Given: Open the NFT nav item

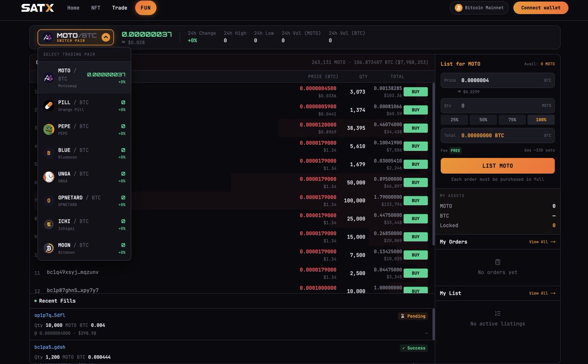Looking at the screenshot, I should [x=96, y=8].
